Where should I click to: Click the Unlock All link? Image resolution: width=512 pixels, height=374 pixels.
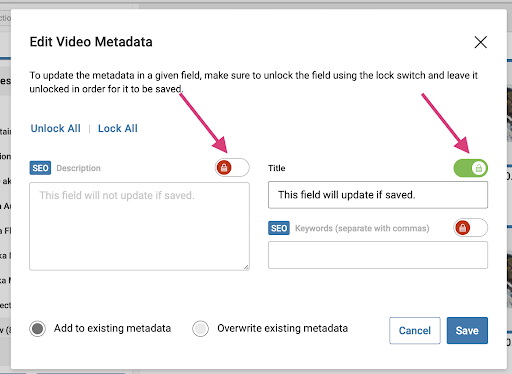point(56,129)
